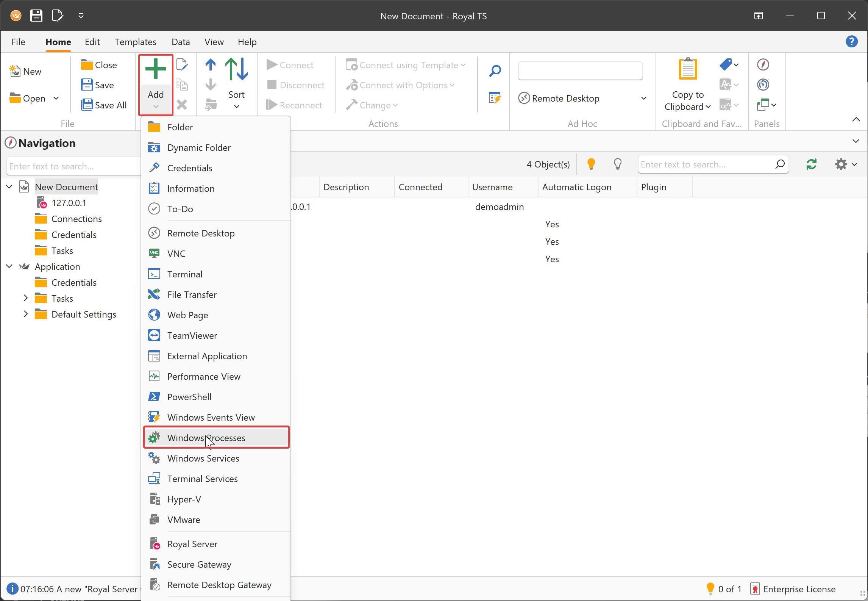Click the Navigation panel search field

click(x=73, y=166)
